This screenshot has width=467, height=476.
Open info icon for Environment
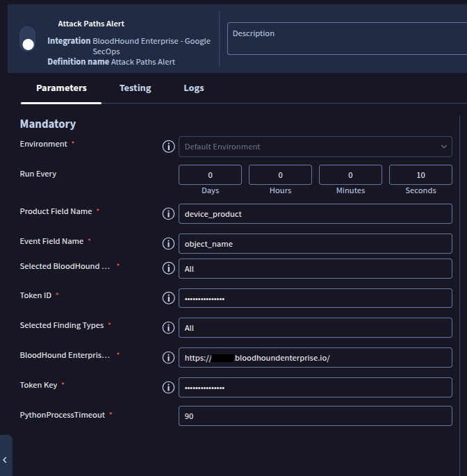168,147
